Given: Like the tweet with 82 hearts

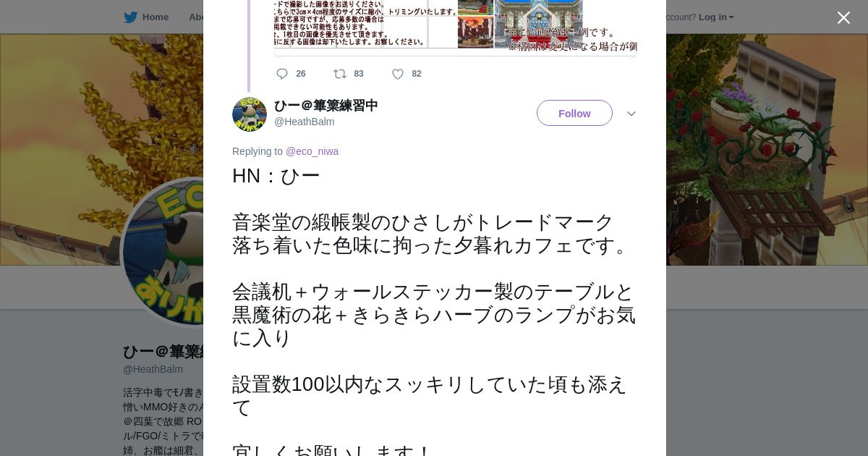Looking at the screenshot, I should [x=398, y=74].
